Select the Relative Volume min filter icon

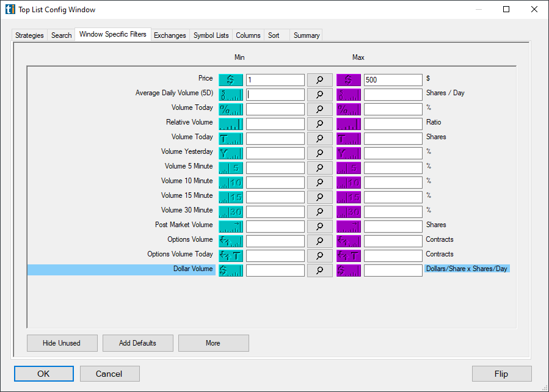click(230, 123)
